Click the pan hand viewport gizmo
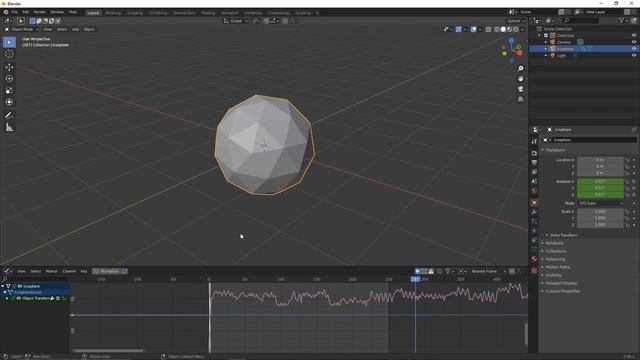 [x=520, y=79]
